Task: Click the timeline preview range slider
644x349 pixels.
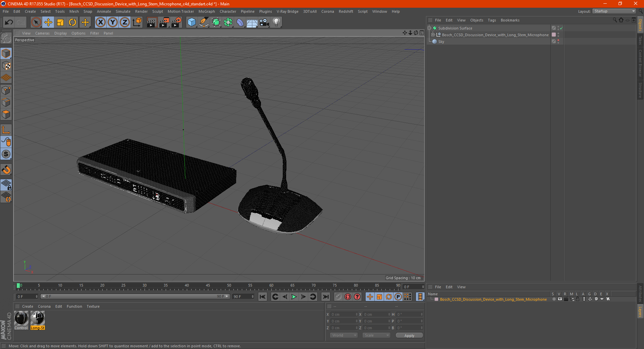Action: tap(135, 297)
